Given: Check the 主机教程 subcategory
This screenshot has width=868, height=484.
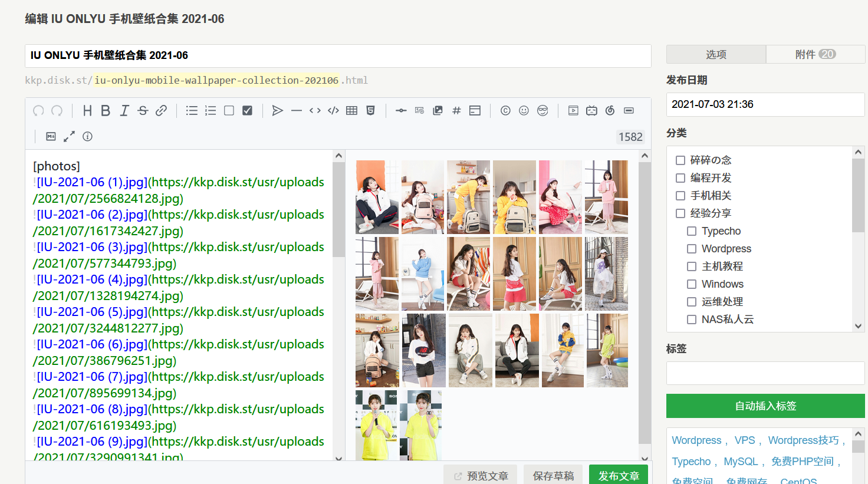Looking at the screenshot, I should tap(692, 266).
